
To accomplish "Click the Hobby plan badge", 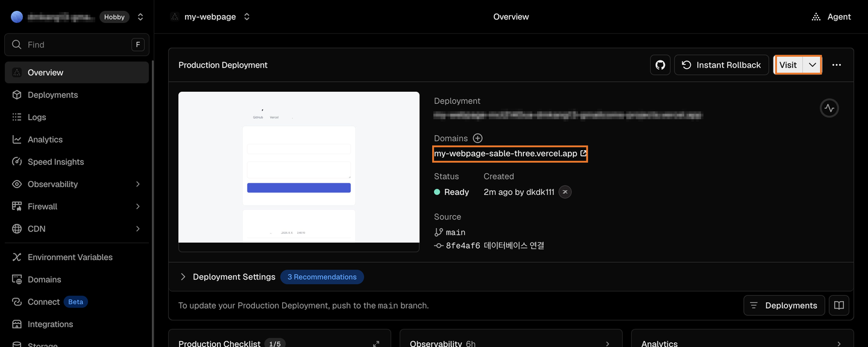I will click(115, 17).
